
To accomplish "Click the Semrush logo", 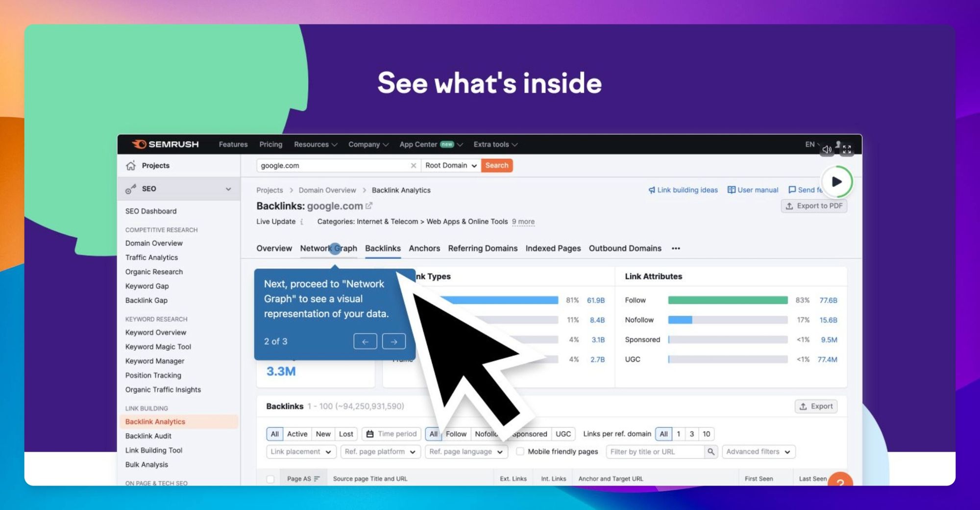I will [x=165, y=144].
